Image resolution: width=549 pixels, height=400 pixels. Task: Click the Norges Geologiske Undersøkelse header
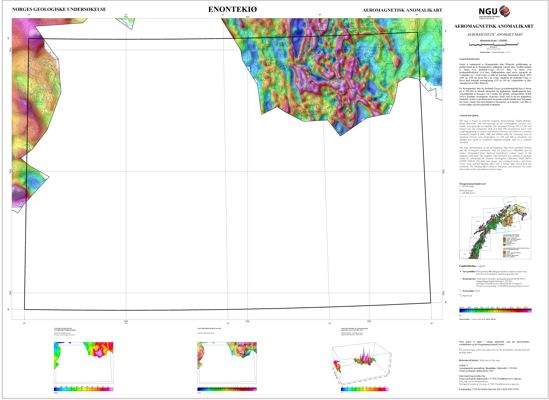click(59, 9)
